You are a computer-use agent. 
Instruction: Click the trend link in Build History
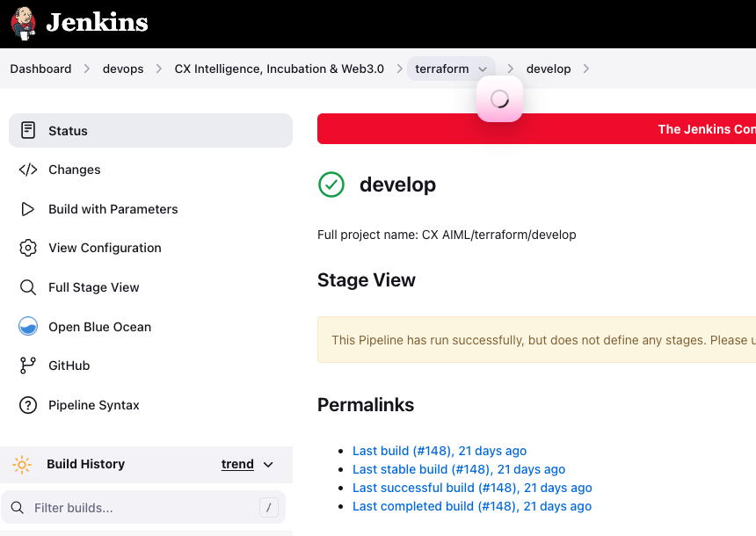237,464
